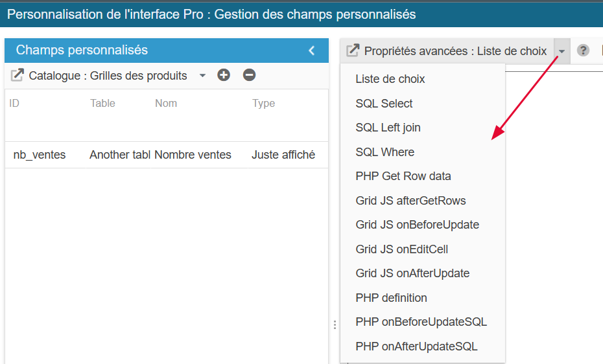The image size is (603, 364).
Task: Choose Grid JS onBeforeUpdate
Action: point(417,225)
